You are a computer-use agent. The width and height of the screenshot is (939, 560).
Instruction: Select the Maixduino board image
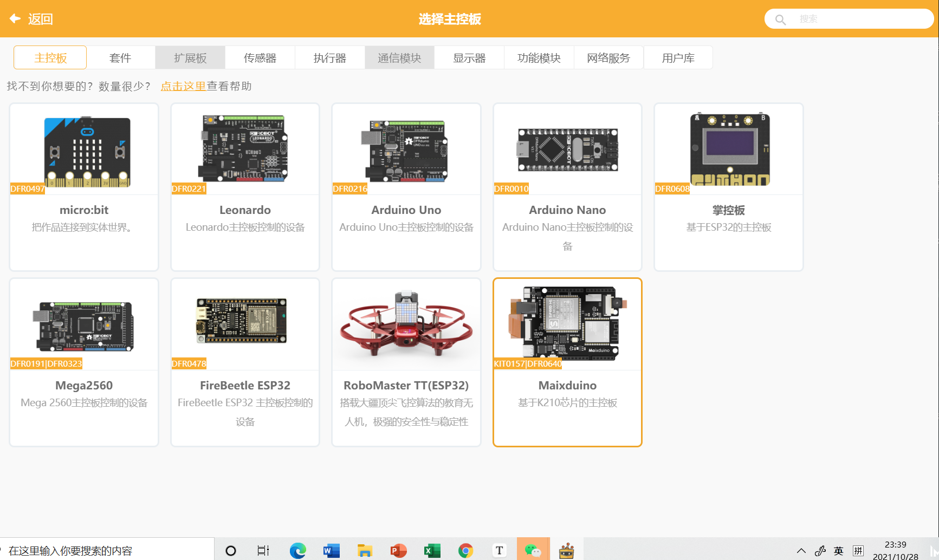pyautogui.click(x=567, y=323)
